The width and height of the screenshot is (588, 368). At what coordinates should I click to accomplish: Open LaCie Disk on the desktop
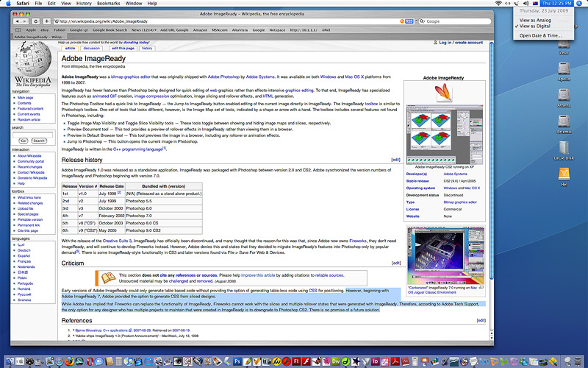[x=564, y=151]
